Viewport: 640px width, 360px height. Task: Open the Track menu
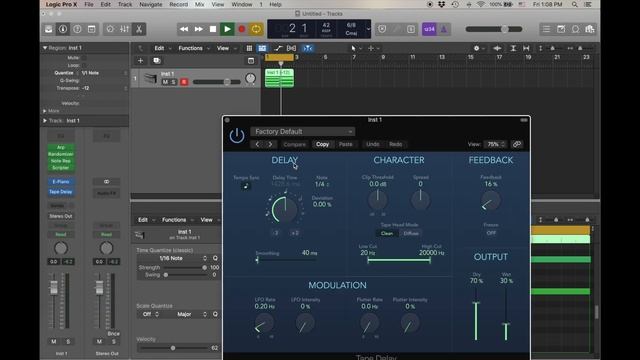[125, 4]
